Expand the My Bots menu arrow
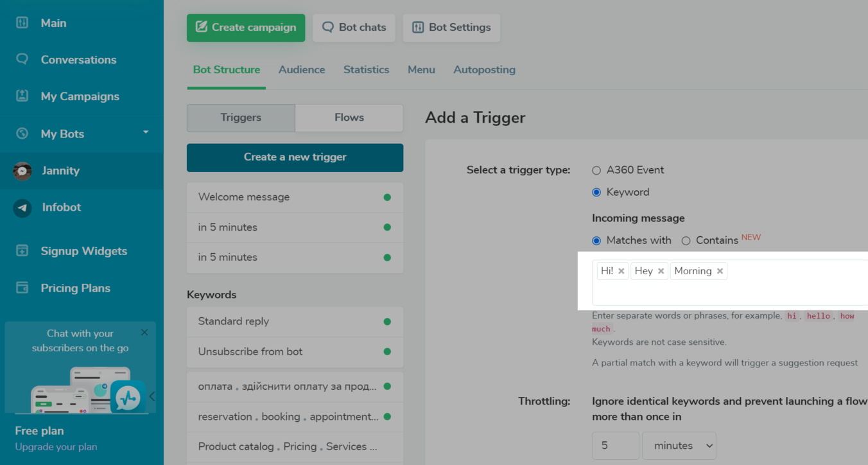 (146, 132)
